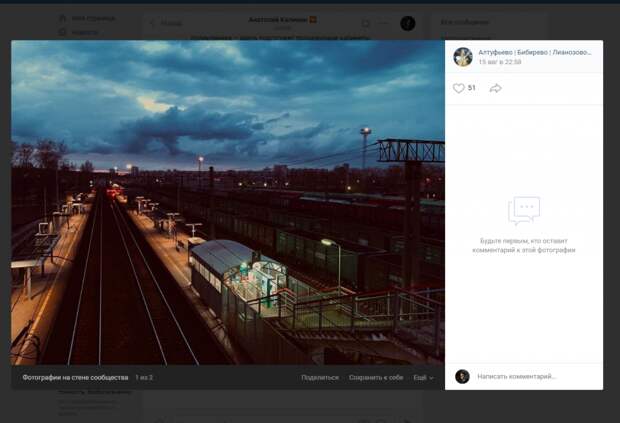
Task: Click Поделиться below the photo
Action: (320, 378)
